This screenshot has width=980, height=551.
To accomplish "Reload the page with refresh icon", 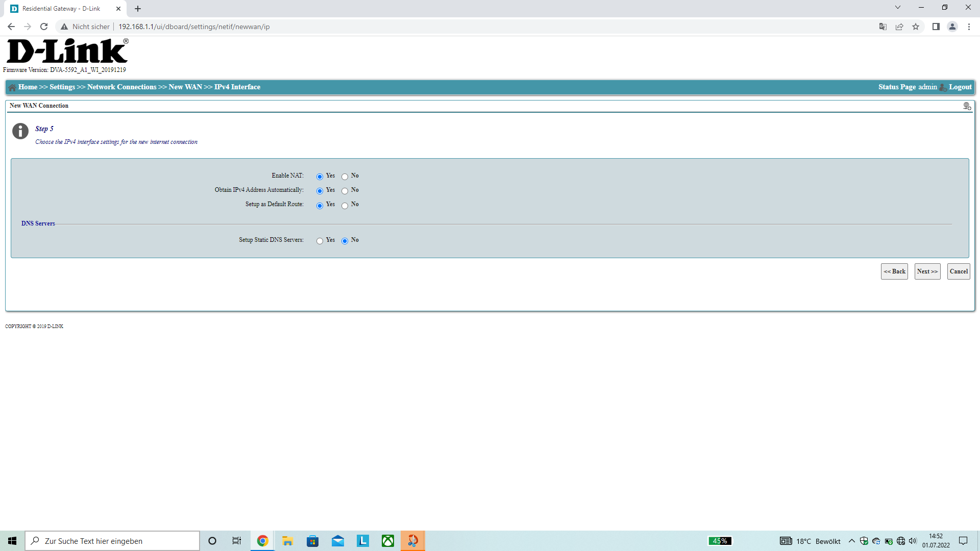I will pyautogui.click(x=44, y=27).
